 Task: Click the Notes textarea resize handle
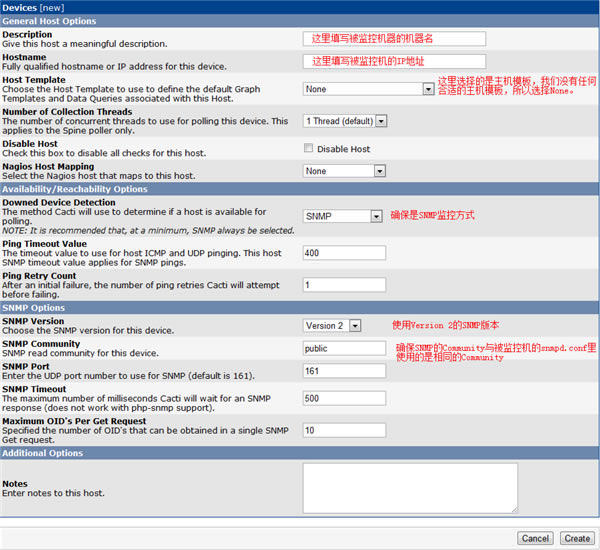(515, 509)
